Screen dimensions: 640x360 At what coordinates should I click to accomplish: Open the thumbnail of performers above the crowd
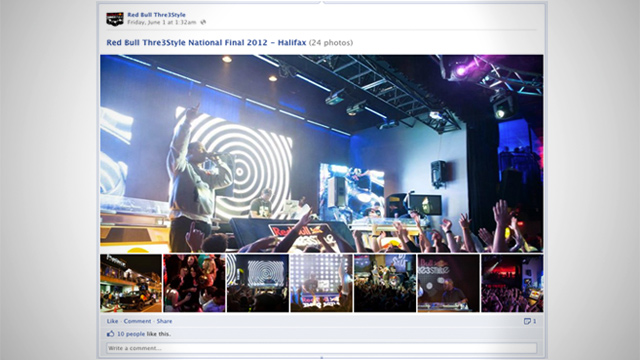click(385, 283)
